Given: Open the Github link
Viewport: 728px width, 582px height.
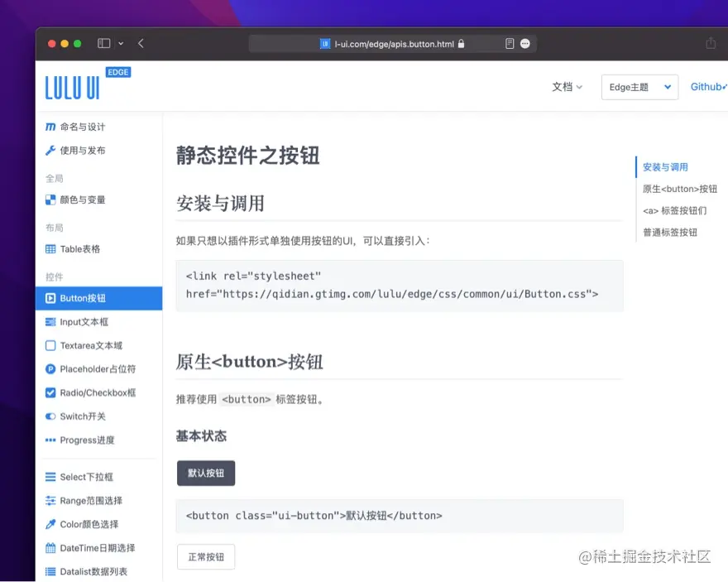Looking at the screenshot, I should coord(707,86).
